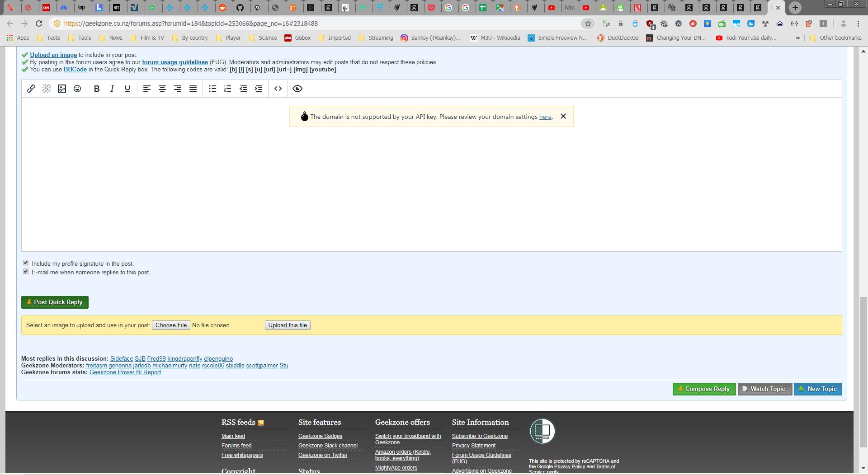The image size is (868, 475).
Task: Open the emoticon smiley picker
Action: click(x=77, y=89)
